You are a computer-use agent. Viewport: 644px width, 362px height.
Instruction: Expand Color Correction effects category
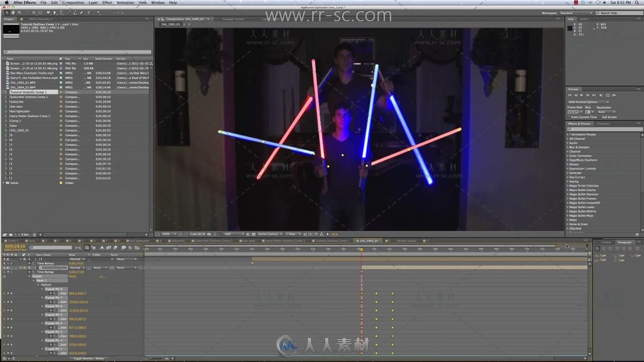[568, 156]
